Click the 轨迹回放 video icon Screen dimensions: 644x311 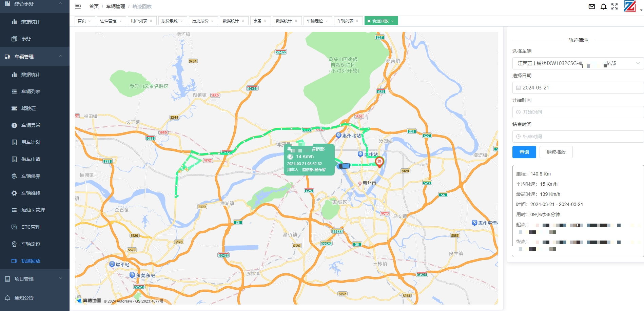(14, 261)
